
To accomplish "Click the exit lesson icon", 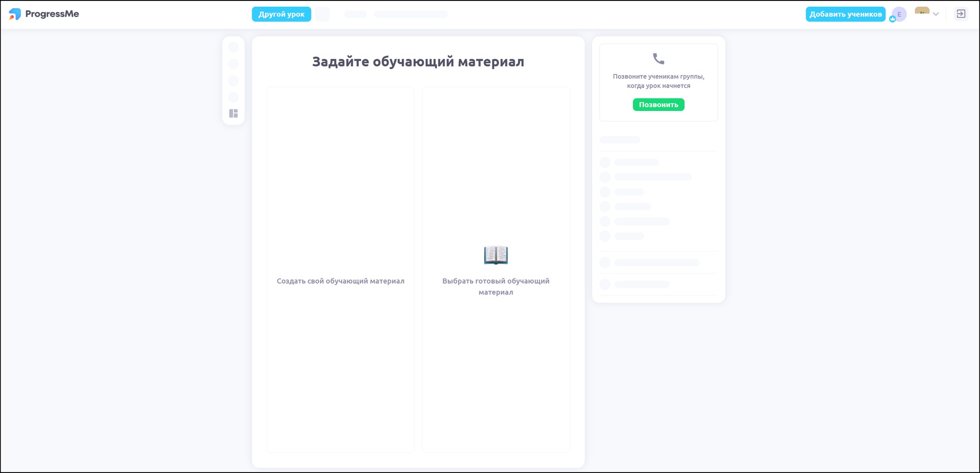I will tap(961, 14).
